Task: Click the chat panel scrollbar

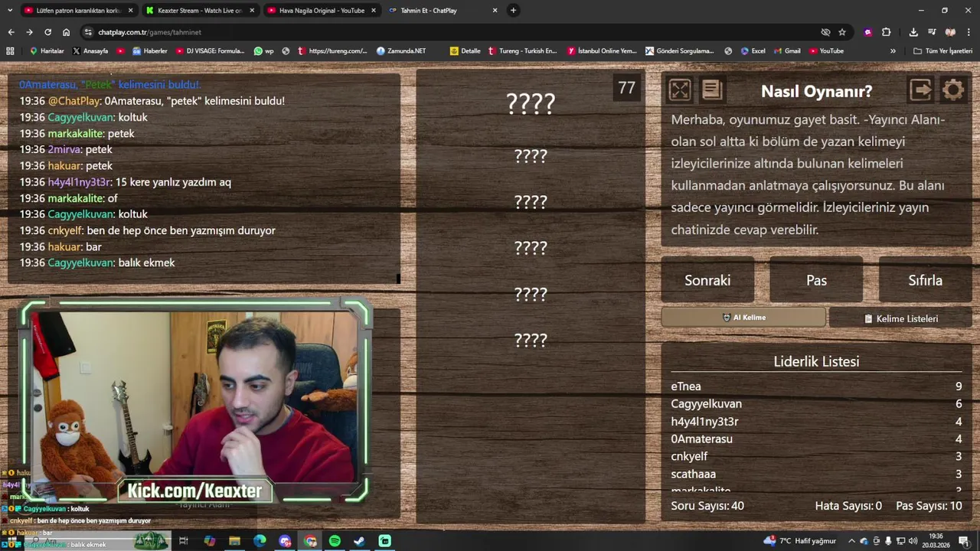Action: [x=398, y=279]
